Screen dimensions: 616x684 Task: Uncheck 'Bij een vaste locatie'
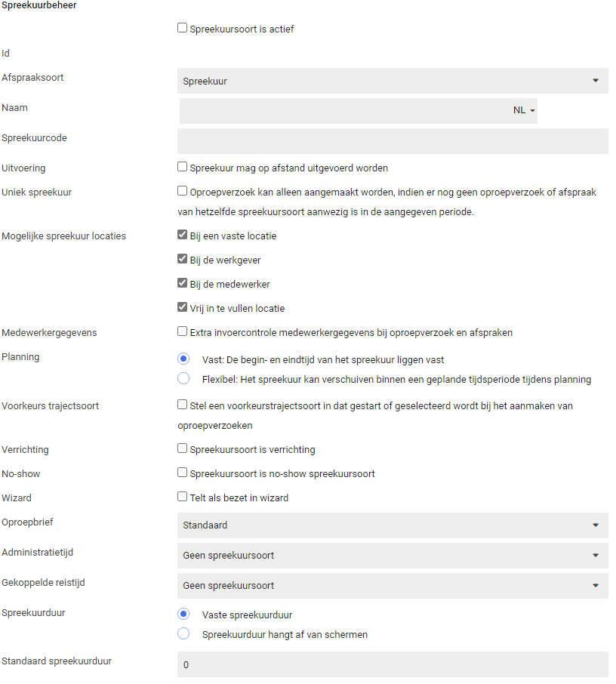(182, 235)
